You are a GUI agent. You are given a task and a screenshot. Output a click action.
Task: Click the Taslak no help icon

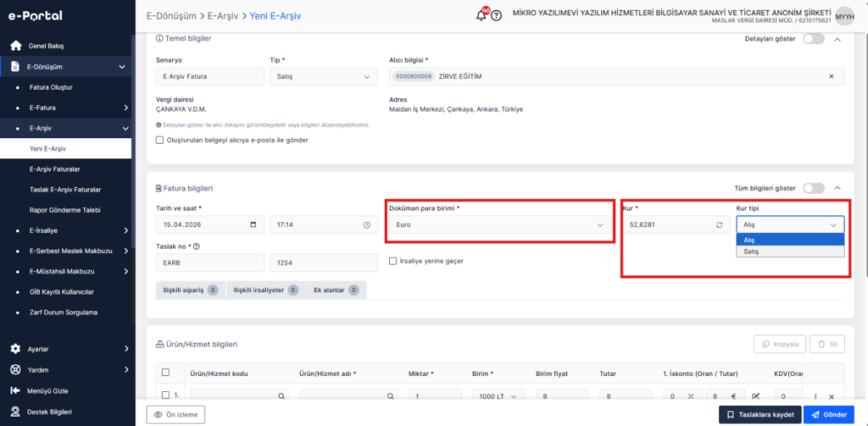coord(197,246)
